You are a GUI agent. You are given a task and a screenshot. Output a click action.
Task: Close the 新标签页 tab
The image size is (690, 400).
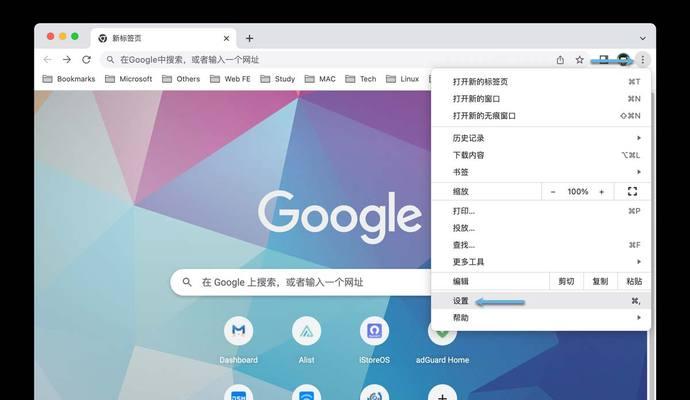click(x=226, y=38)
